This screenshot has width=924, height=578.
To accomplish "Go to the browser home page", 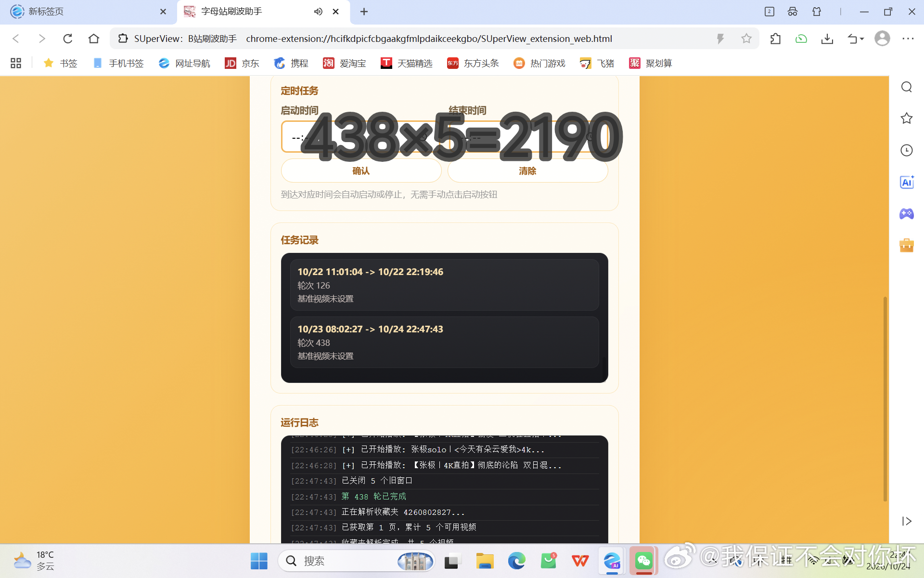I will tap(94, 39).
